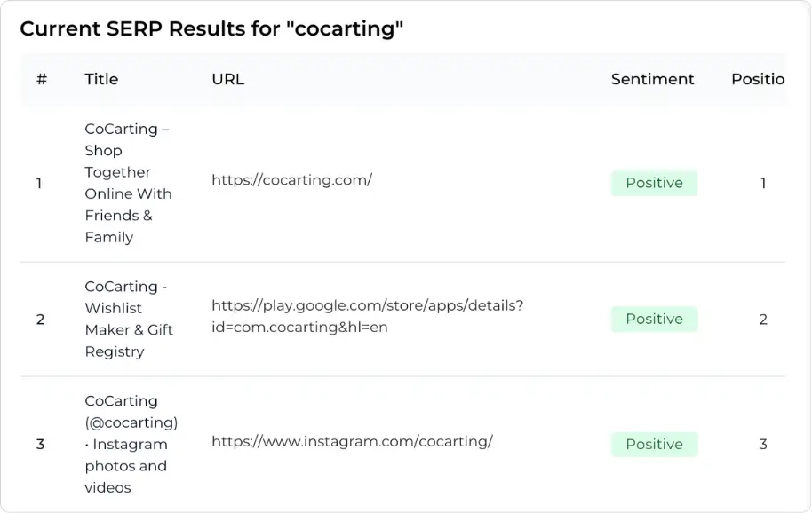Open the Google Play Store URL link

(x=367, y=319)
